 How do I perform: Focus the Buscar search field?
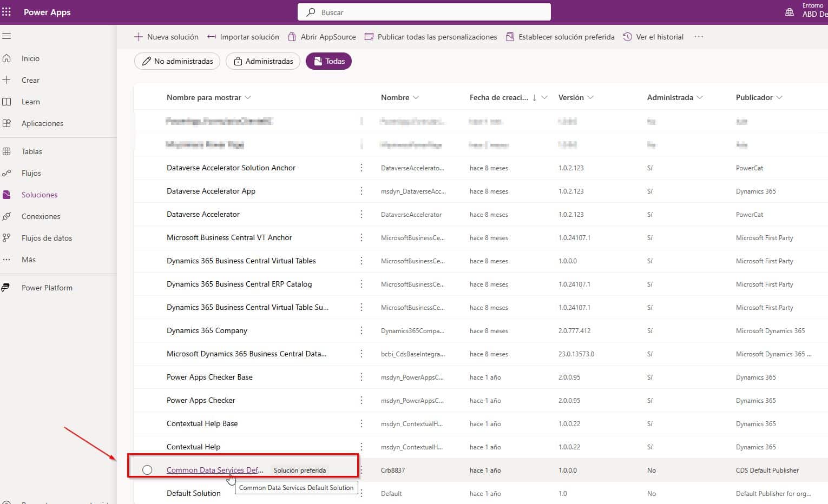[424, 12]
